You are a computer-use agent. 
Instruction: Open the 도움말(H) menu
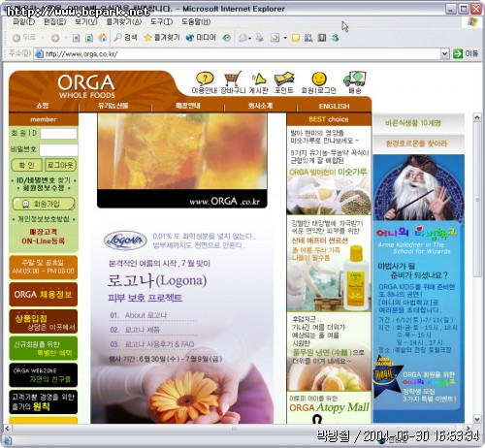click(196, 22)
